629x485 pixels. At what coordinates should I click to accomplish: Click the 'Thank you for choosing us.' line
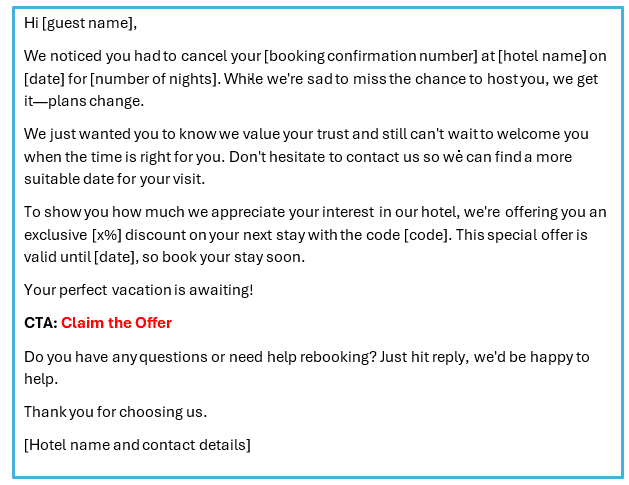pyautogui.click(x=115, y=412)
